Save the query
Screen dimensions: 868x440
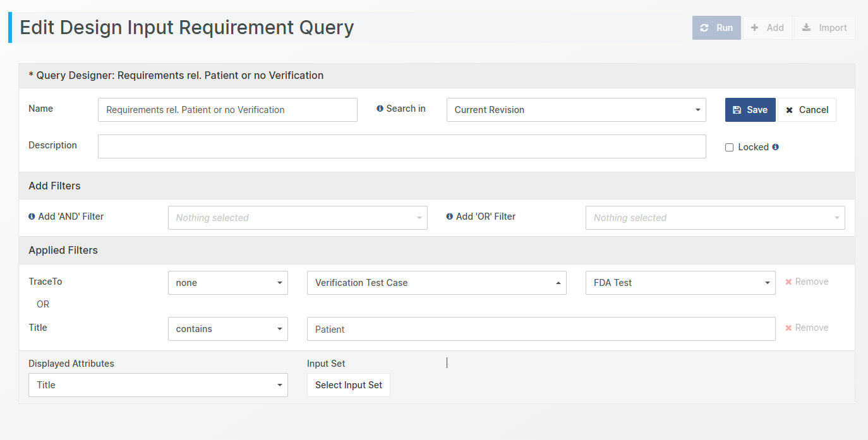750,110
